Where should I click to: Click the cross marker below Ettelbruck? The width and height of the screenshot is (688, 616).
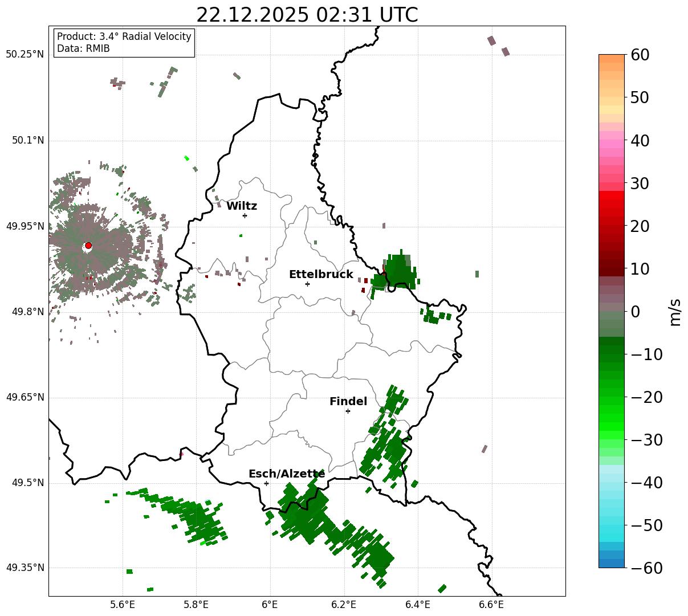(307, 284)
